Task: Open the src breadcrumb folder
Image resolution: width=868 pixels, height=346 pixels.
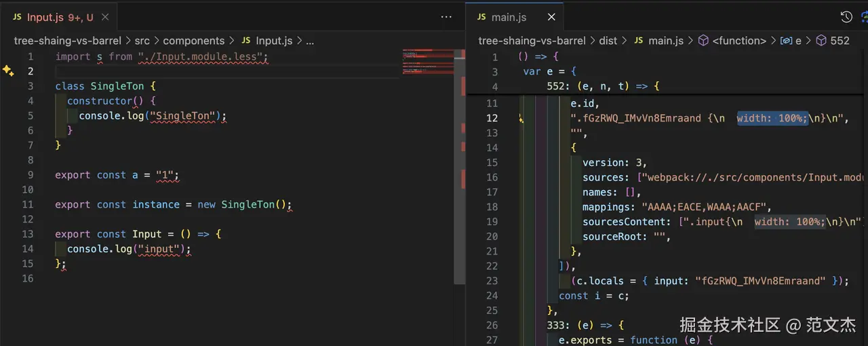Action: click(x=142, y=41)
